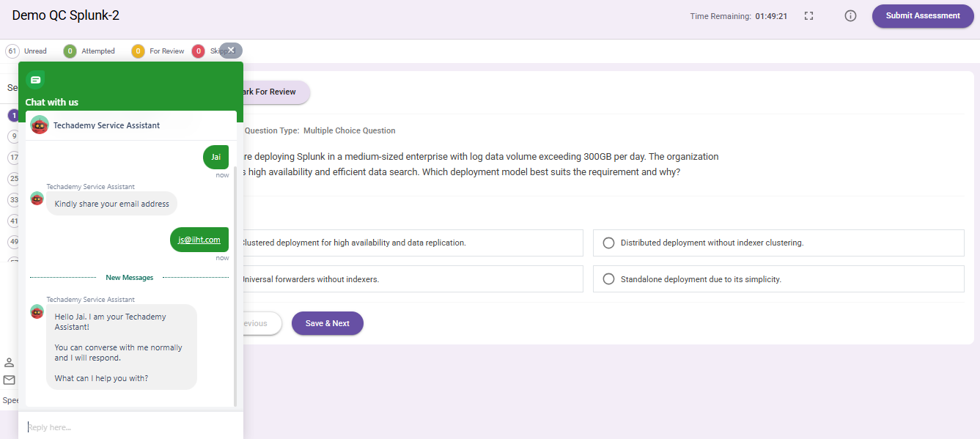
Task: Close the chat widget with X
Action: [x=231, y=50]
